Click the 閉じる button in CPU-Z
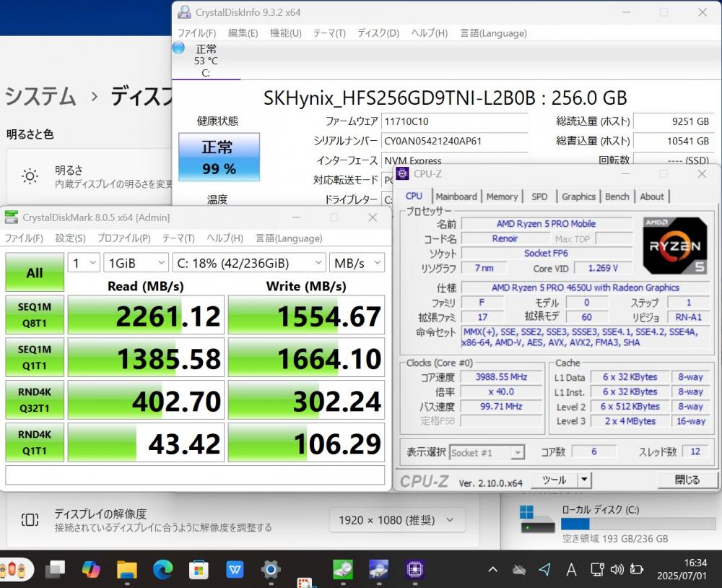The height and width of the screenshot is (588, 722). (687, 480)
